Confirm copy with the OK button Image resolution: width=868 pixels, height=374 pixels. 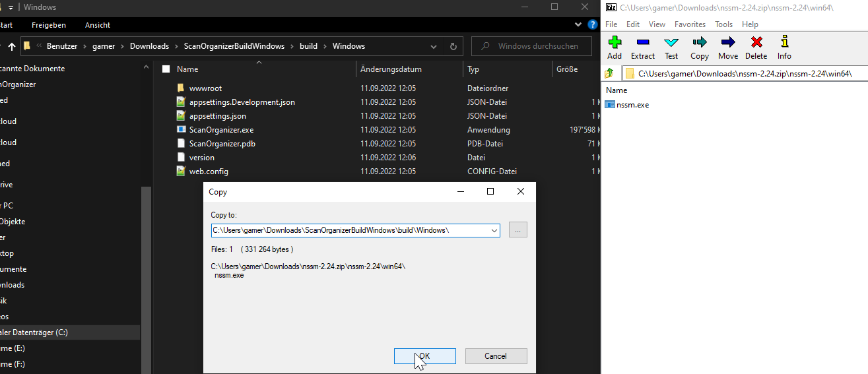pyautogui.click(x=424, y=356)
